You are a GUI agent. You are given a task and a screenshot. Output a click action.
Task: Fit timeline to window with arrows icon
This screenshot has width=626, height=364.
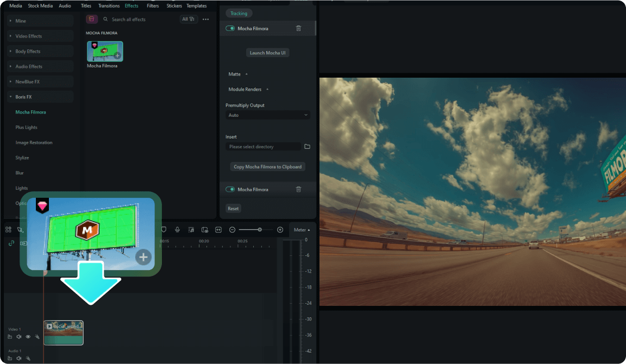(218, 229)
